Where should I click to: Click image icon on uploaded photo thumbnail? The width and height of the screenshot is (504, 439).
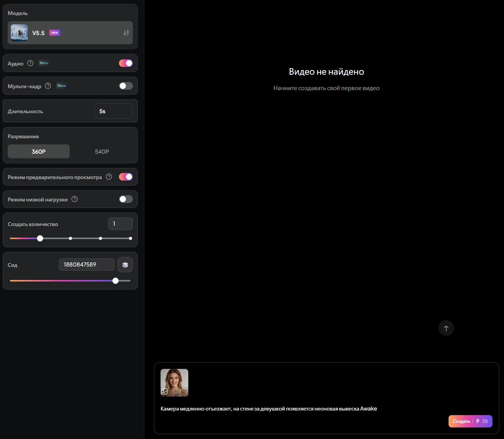pos(164,391)
